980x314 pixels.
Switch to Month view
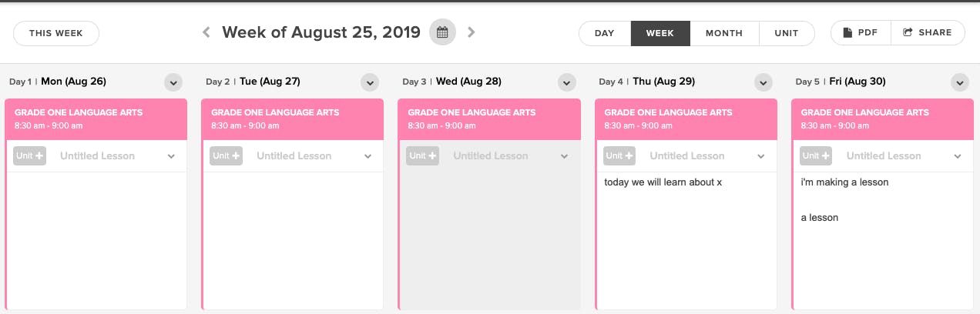tap(724, 33)
